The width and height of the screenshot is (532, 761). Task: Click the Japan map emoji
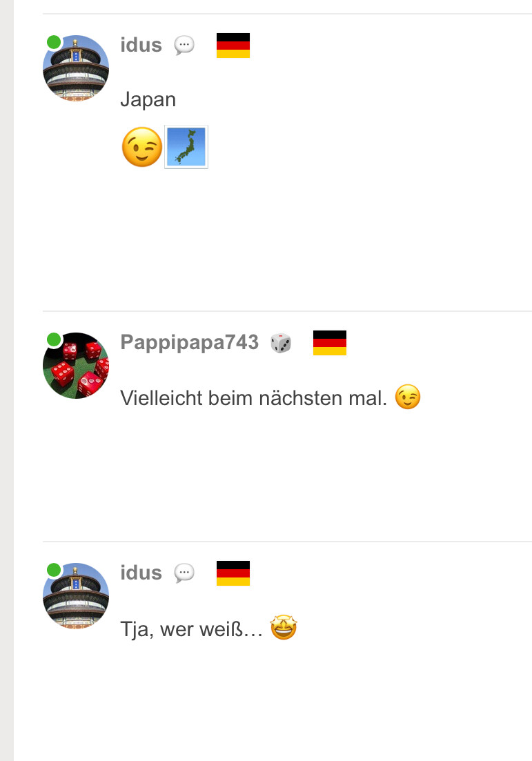point(186,147)
